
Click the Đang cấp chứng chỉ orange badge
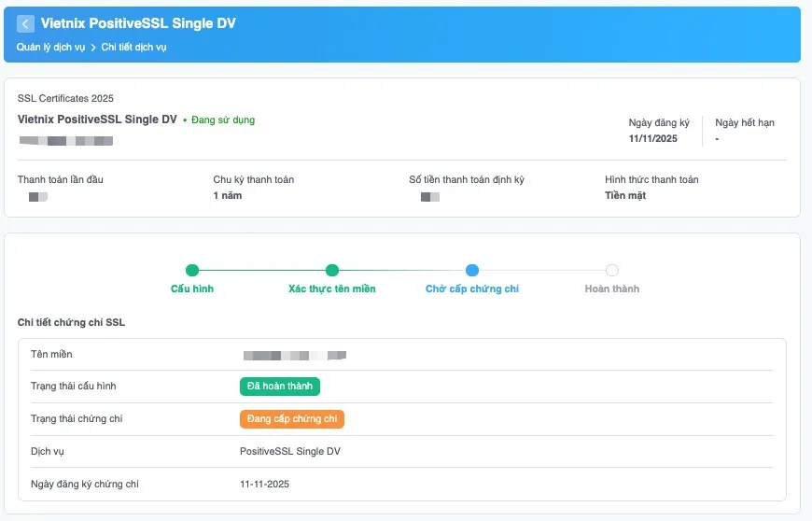[292, 419]
